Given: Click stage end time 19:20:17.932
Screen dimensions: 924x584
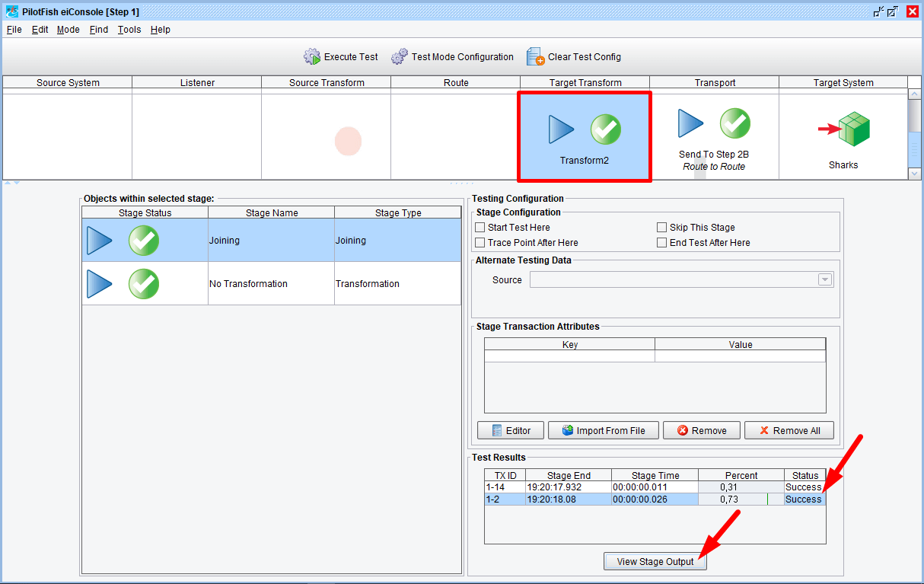Looking at the screenshot, I should click(x=569, y=487).
